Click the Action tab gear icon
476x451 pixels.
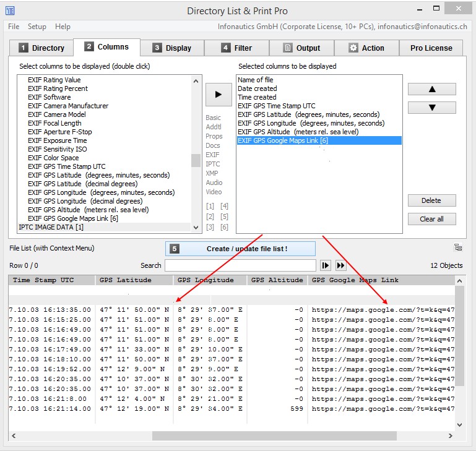pyautogui.click(x=353, y=48)
